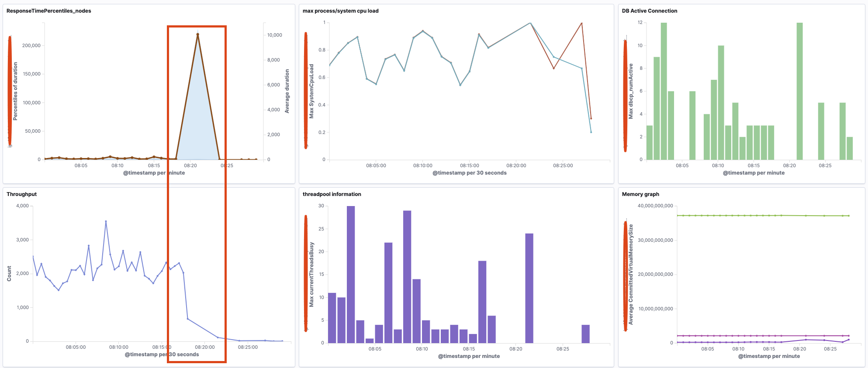The width and height of the screenshot is (868, 368).
Task: Click the last threadpool bar after 08:25
Action: 585,334
